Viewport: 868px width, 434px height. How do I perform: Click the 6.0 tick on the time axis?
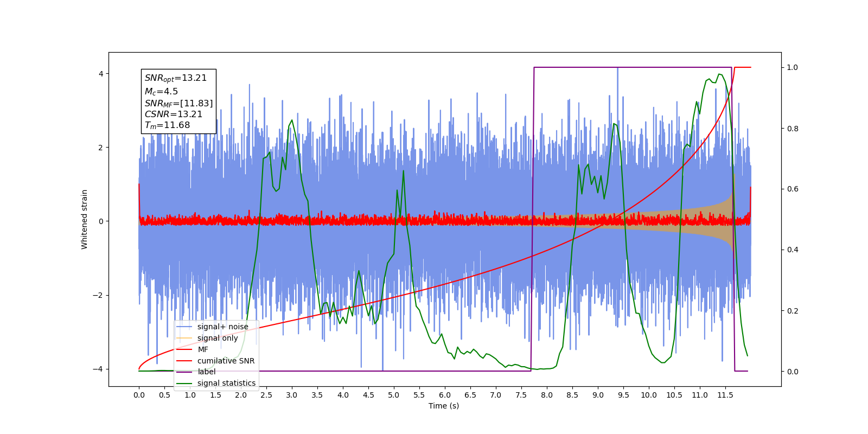coord(445,395)
